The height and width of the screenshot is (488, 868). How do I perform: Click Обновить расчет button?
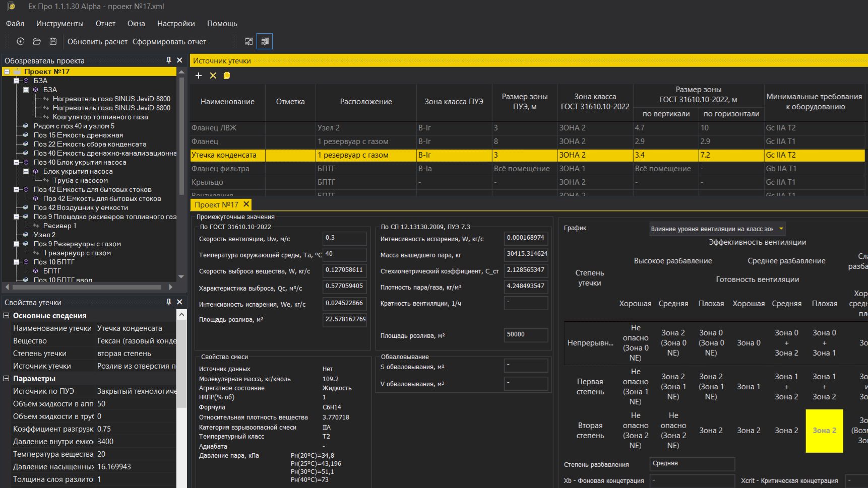97,42
